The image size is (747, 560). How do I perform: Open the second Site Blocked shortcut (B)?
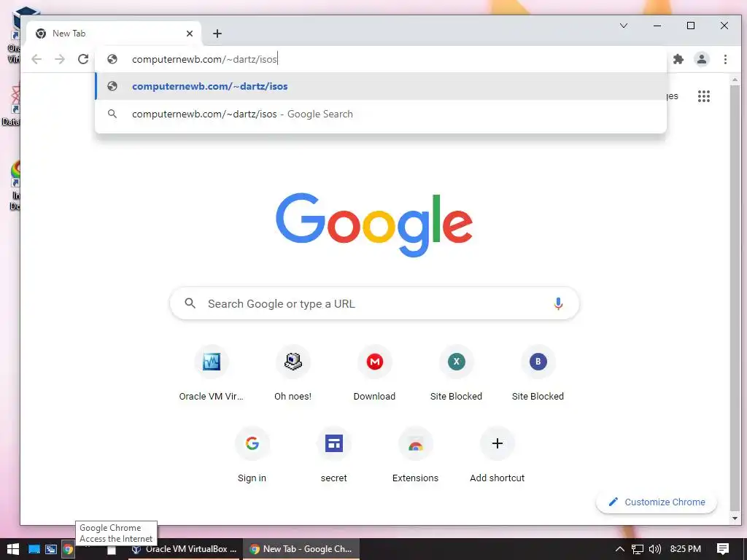[x=538, y=373]
